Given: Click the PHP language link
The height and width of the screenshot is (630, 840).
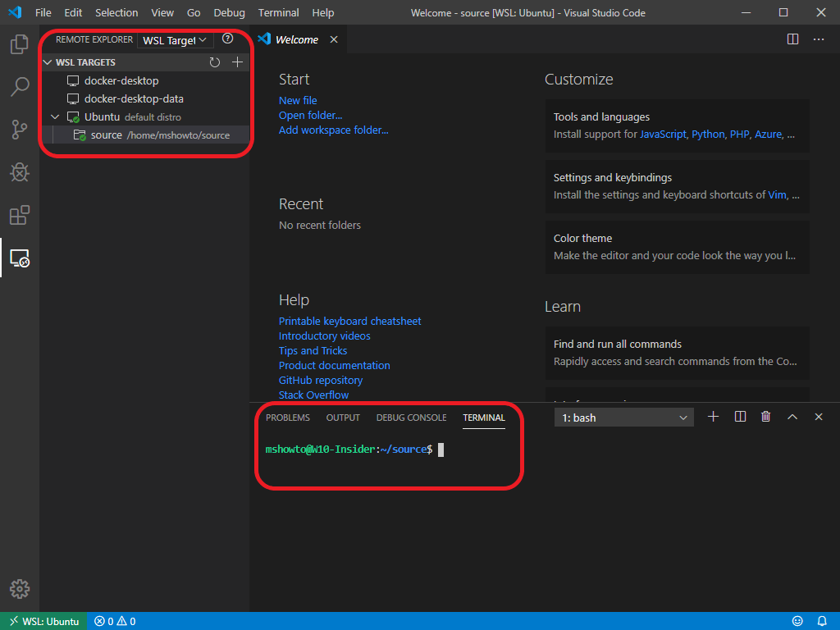Looking at the screenshot, I should [739, 134].
